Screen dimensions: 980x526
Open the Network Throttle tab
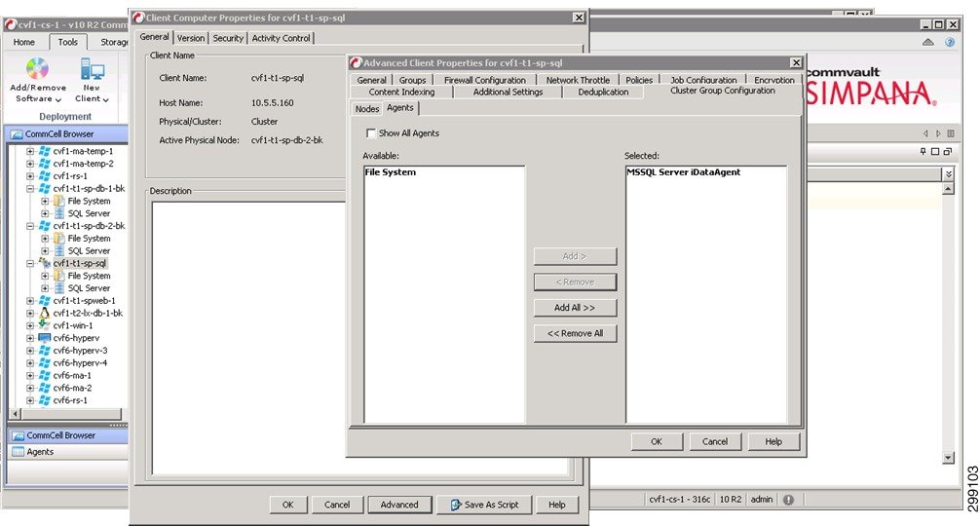578,80
